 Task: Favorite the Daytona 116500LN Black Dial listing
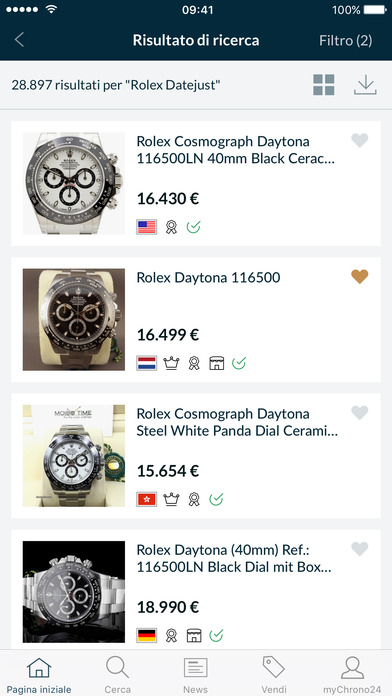[x=360, y=550]
